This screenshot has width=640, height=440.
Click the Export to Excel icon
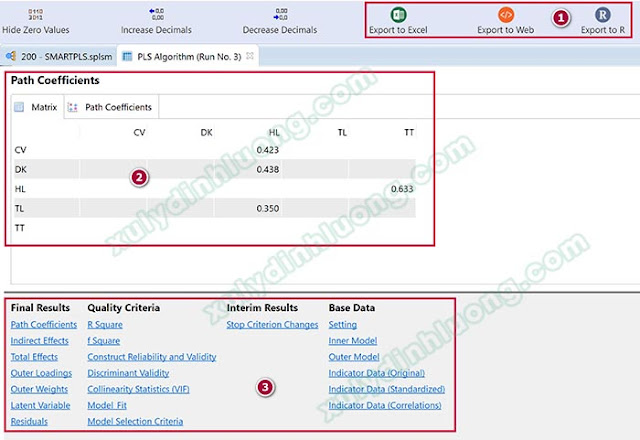tap(398, 15)
